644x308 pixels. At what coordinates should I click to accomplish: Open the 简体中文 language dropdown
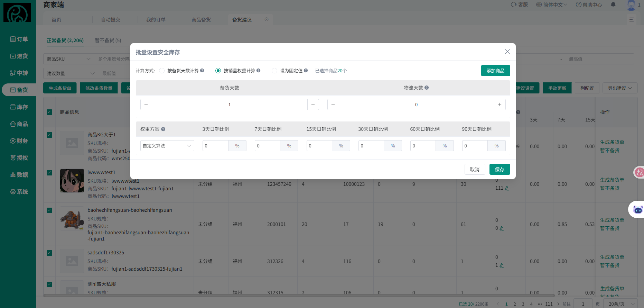[552, 5]
